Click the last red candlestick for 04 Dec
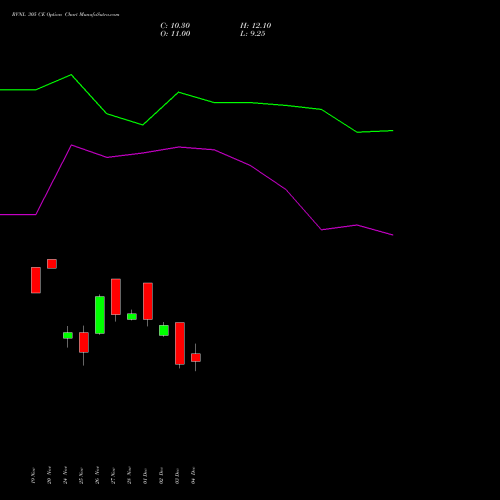 click(x=196, y=357)
